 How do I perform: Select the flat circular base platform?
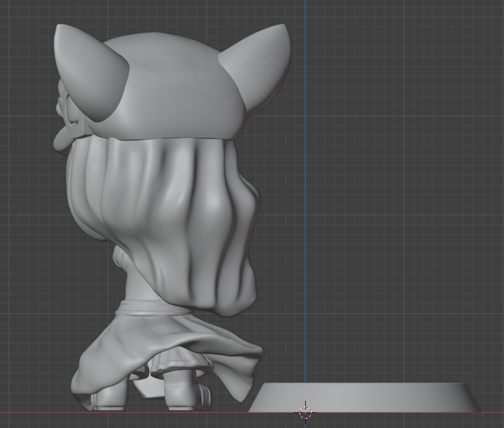pyautogui.click(x=370, y=398)
